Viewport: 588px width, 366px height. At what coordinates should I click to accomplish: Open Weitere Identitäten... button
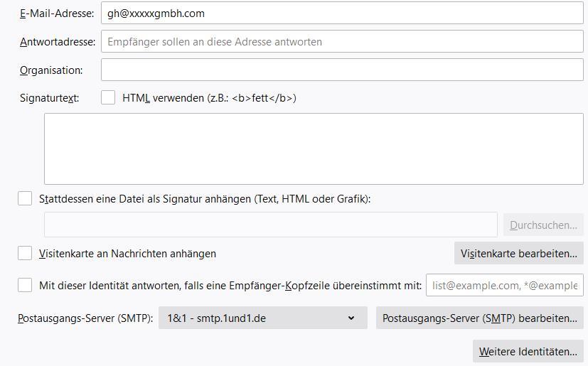tap(528, 351)
